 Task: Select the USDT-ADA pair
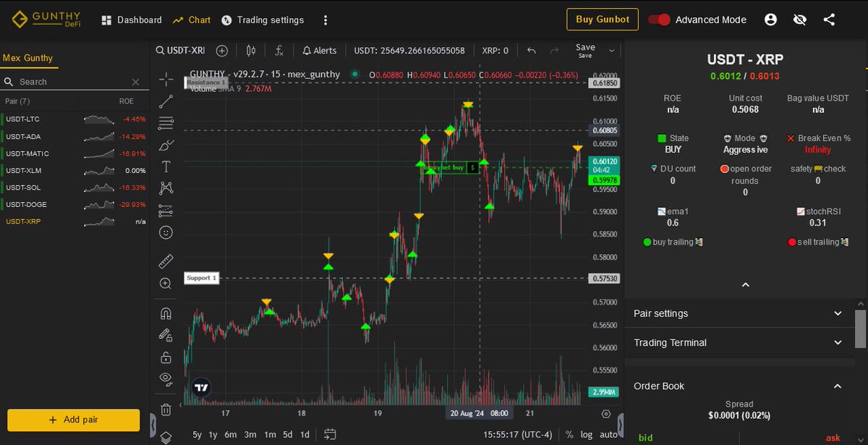tap(75, 136)
